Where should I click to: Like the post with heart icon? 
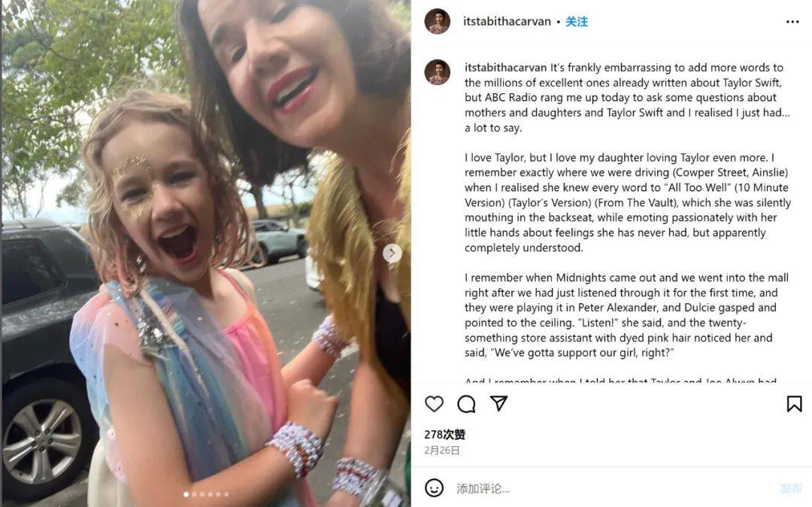point(434,404)
